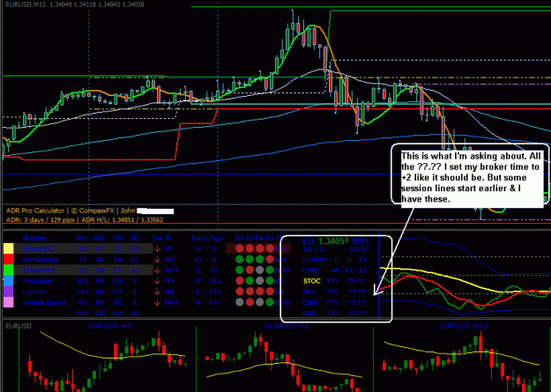The width and height of the screenshot is (551, 392).
Task: Click the gray Fx signal dot in M15 row
Action: pyautogui.click(x=260, y=270)
